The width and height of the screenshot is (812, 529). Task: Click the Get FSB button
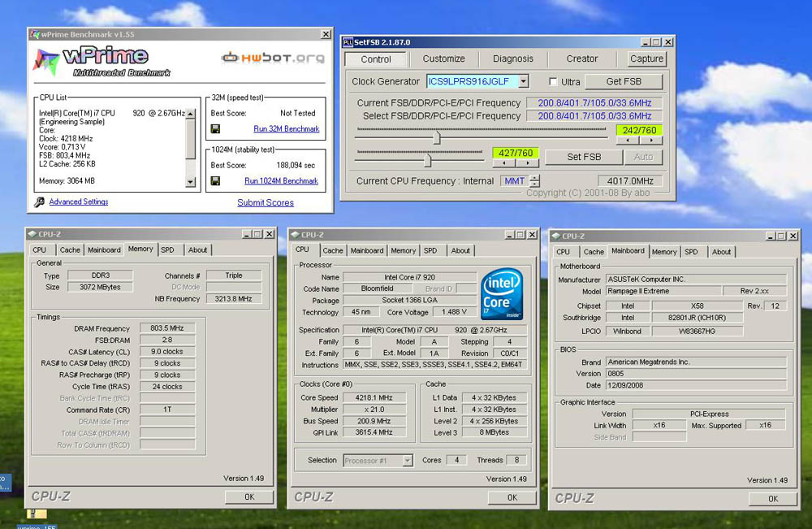(x=624, y=82)
